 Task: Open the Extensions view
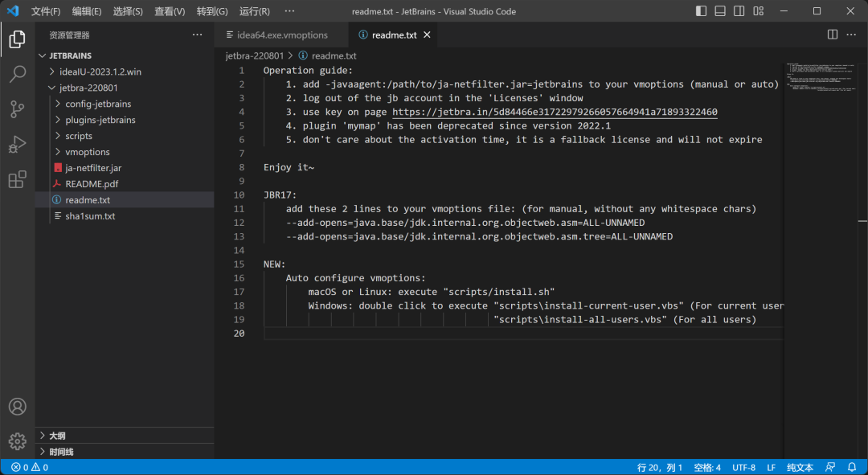click(17, 179)
